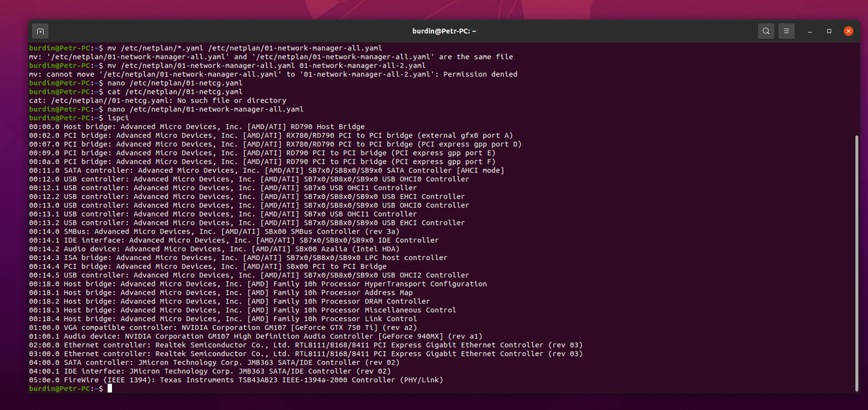Screen dimensions: 868x410
Task: Click the 04:00.1 JMicron IDE interface line
Action: pyautogui.click(x=210, y=371)
